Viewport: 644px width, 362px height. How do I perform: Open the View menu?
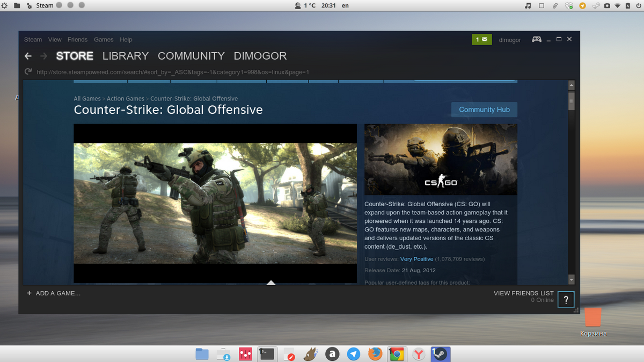click(x=55, y=39)
